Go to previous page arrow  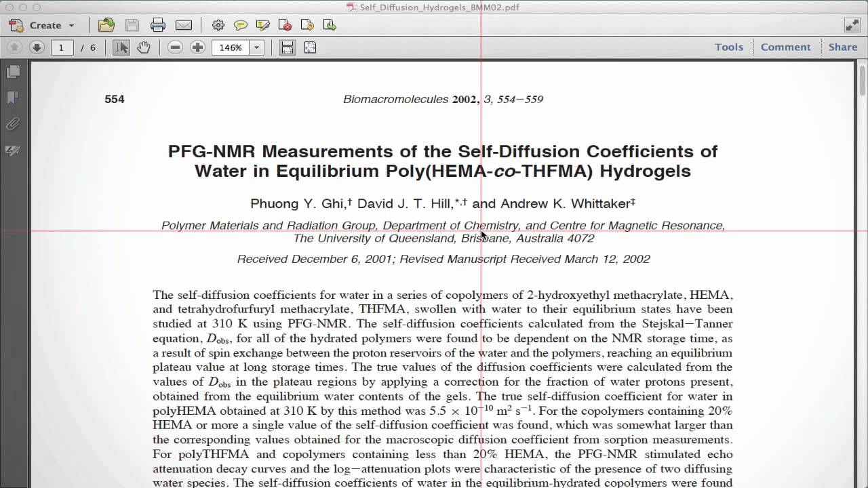coord(15,47)
